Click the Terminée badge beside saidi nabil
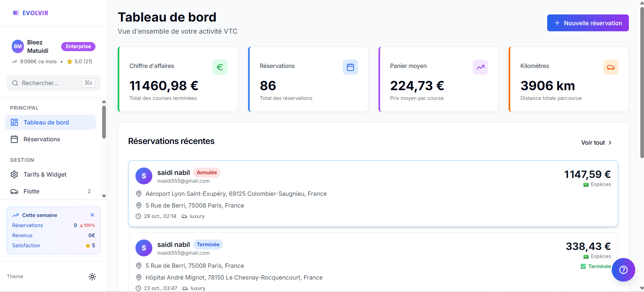 pyautogui.click(x=208, y=245)
